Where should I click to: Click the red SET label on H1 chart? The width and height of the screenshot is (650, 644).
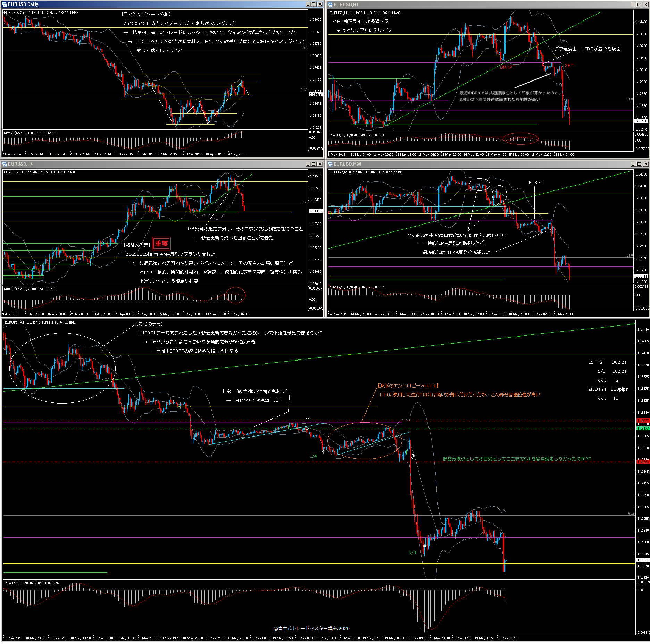(x=569, y=66)
